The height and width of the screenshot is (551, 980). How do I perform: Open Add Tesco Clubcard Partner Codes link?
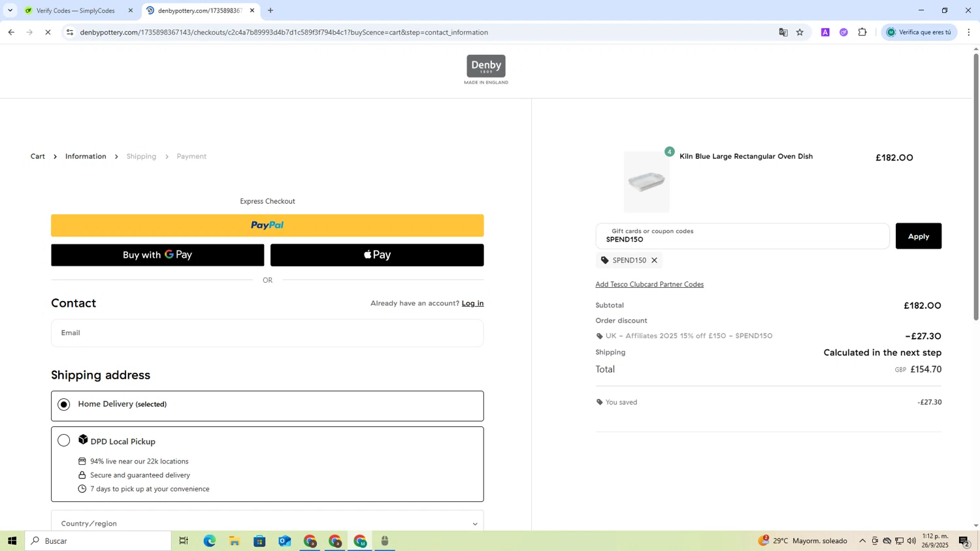pyautogui.click(x=649, y=285)
